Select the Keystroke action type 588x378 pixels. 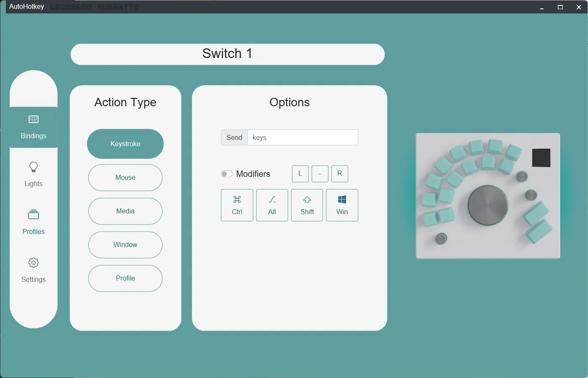click(x=125, y=144)
